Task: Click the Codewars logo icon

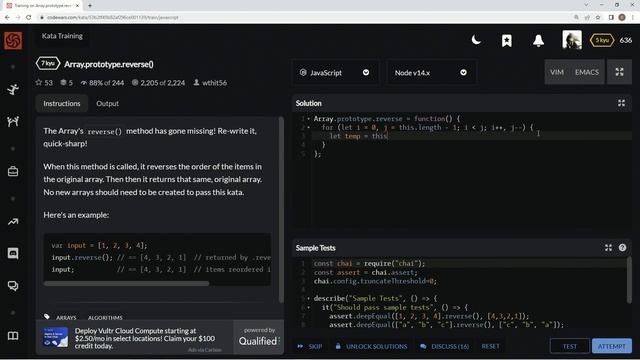Action: (13, 41)
